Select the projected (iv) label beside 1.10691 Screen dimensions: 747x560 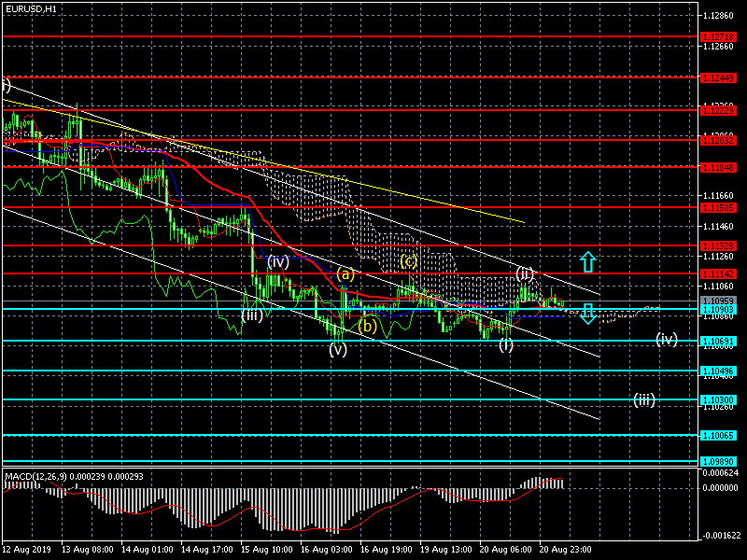pos(667,339)
